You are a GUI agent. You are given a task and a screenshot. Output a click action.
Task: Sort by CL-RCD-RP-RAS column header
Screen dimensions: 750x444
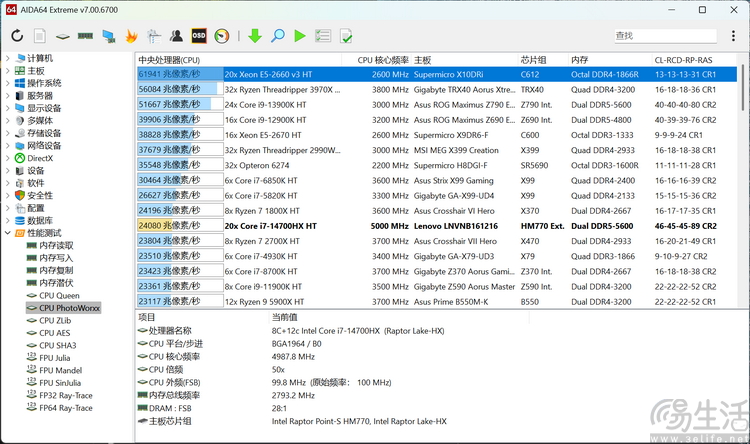(x=684, y=60)
